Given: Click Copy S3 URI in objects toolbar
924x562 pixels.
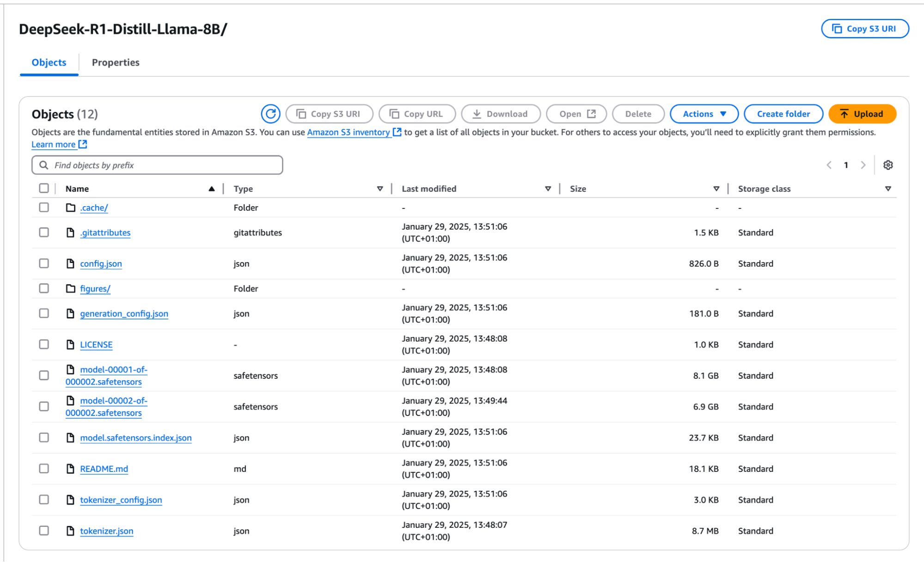Looking at the screenshot, I should [x=329, y=114].
